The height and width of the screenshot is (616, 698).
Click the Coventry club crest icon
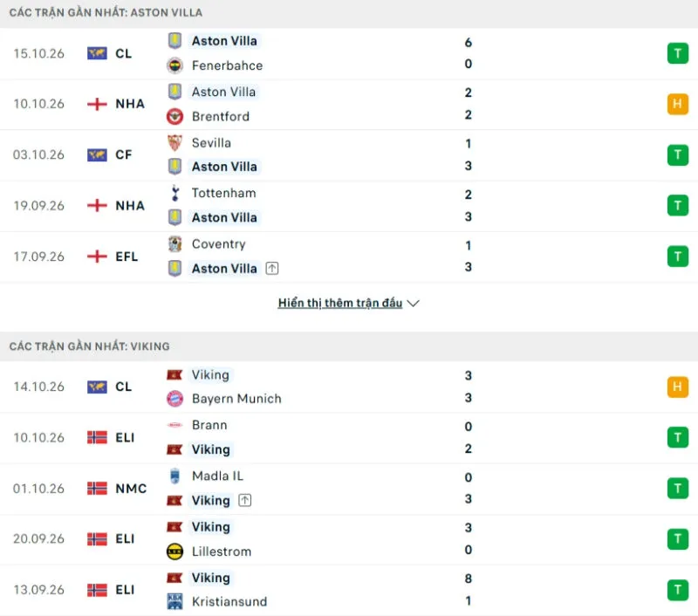pos(174,244)
